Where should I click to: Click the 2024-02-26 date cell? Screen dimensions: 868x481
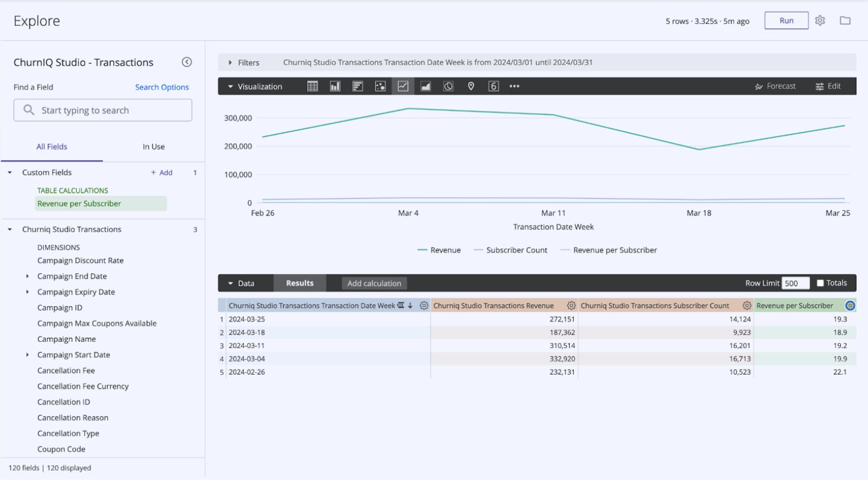[x=328, y=372]
